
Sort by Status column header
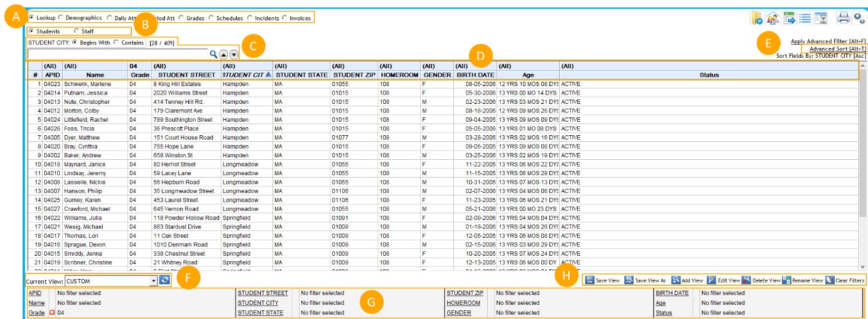pos(709,74)
